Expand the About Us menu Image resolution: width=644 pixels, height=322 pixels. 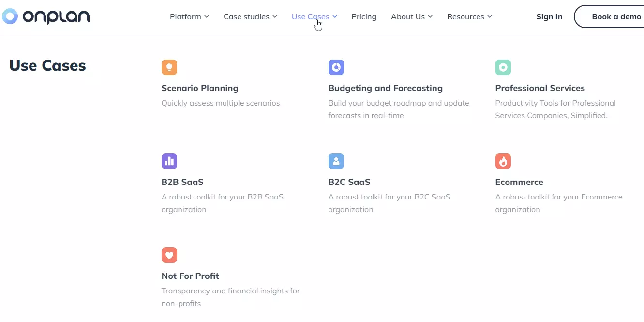(412, 16)
